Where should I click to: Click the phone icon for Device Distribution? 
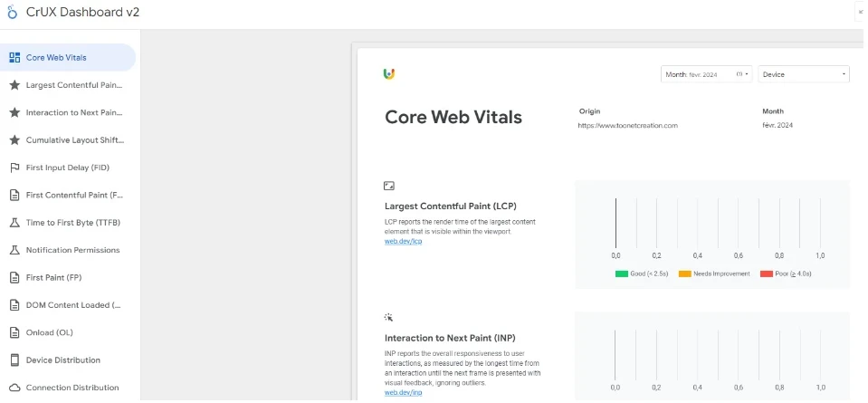[x=14, y=360]
